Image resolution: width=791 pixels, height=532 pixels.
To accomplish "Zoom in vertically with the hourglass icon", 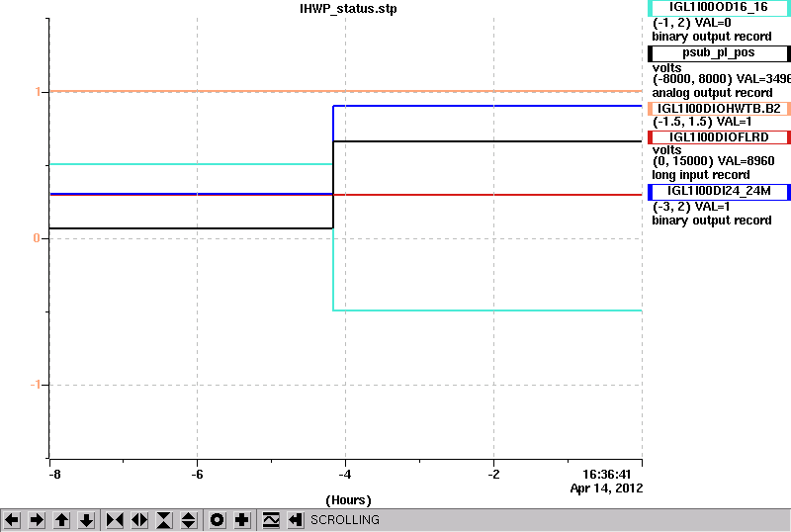I will pos(164,520).
